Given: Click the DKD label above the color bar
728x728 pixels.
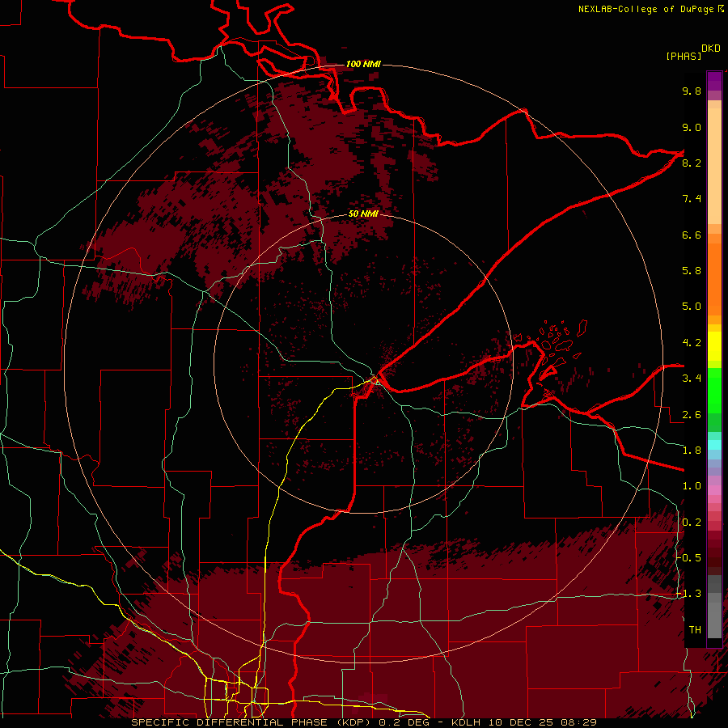Looking at the screenshot, I should click(711, 49).
